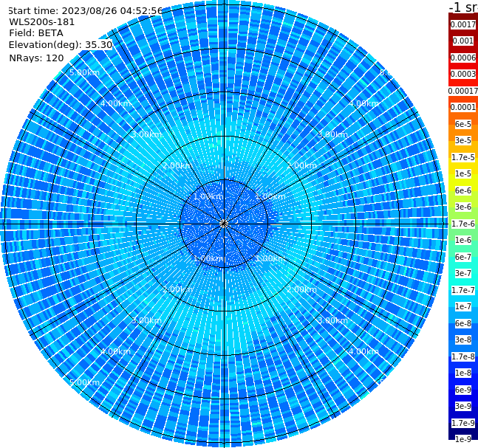Click the 1.7e-6 color scale label
Viewport: 478px width, 448px height.
click(x=463, y=224)
